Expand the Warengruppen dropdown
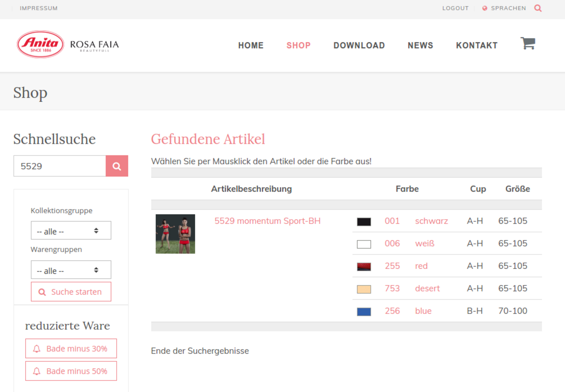The width and height of the screenshot is (565, 392). (x=71, y=270)
